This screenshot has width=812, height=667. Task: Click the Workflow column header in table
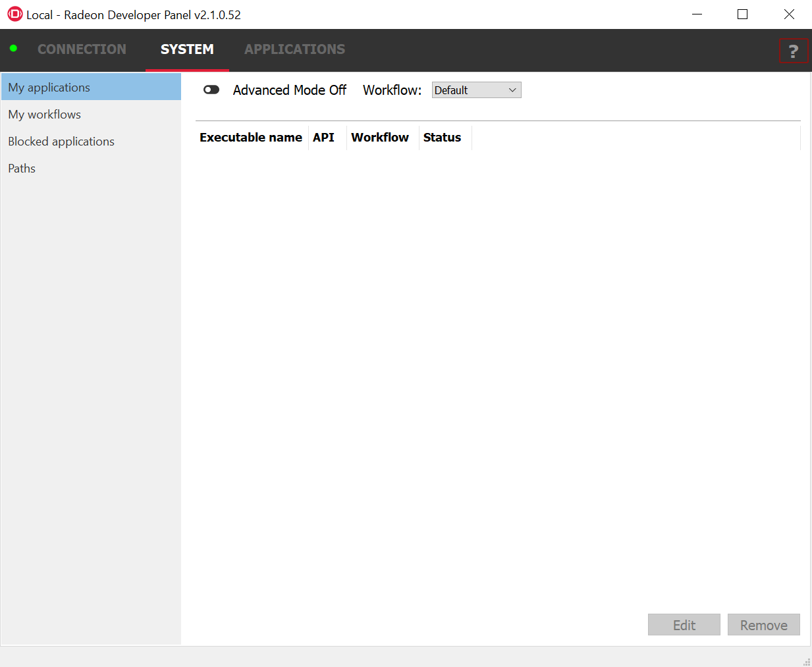(380, 138)
